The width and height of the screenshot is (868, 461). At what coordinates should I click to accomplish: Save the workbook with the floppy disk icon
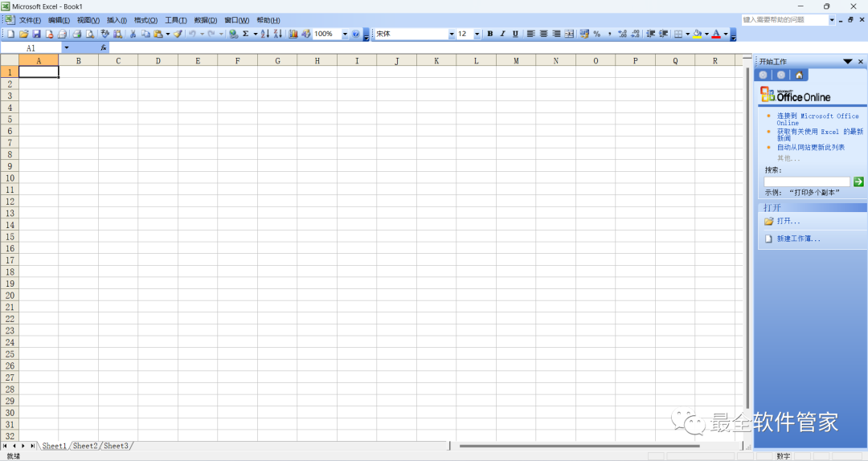click(36, 34)
